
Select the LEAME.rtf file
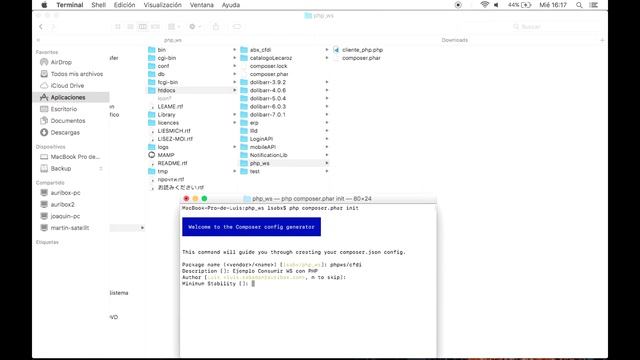click(170, 107)
